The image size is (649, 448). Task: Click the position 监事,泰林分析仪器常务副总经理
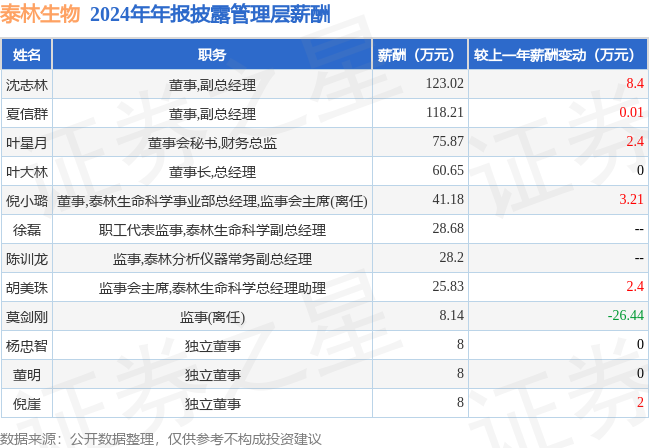(x=212, y=259)
